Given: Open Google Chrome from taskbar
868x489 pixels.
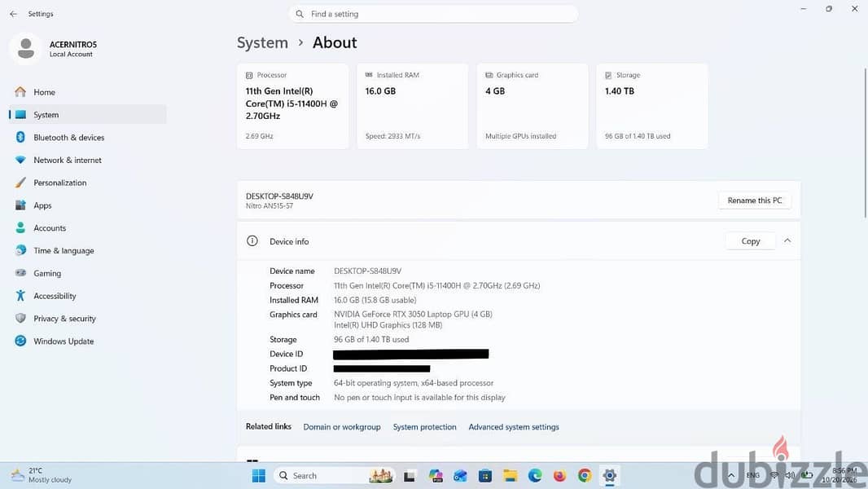Looking at the screenshot, I should pos(585,476).
